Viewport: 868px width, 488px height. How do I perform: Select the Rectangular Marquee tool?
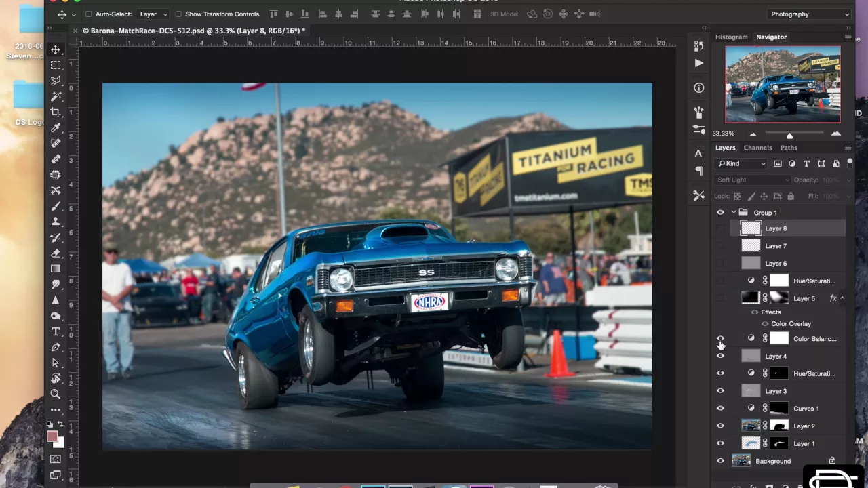56,65
